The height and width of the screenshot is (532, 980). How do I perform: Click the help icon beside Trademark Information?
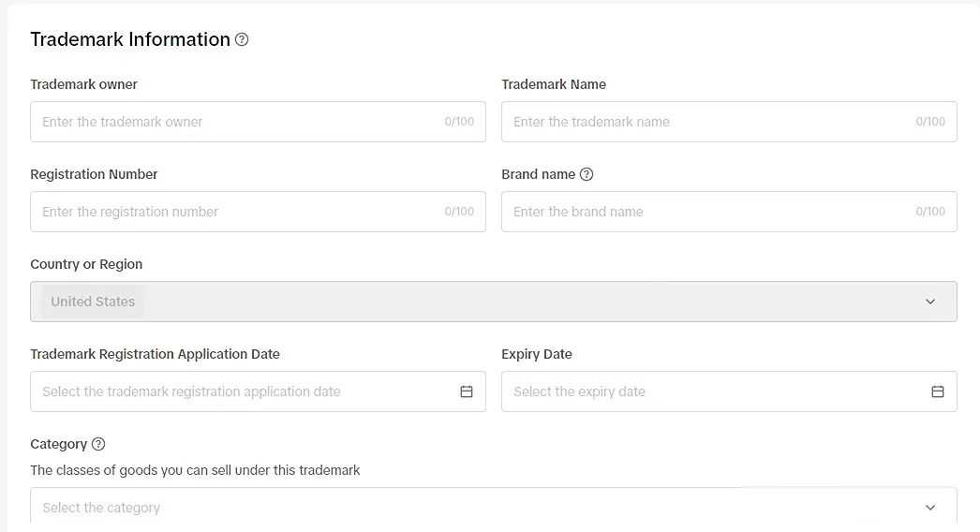pos(242,39)
